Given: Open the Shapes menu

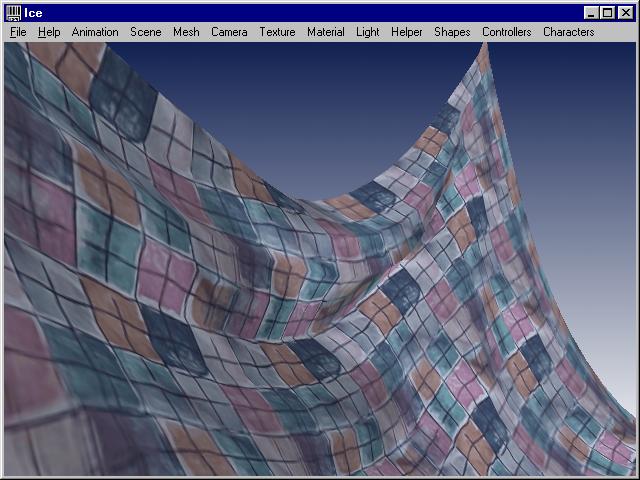Looking at the screenshot, I should (452, 32).
